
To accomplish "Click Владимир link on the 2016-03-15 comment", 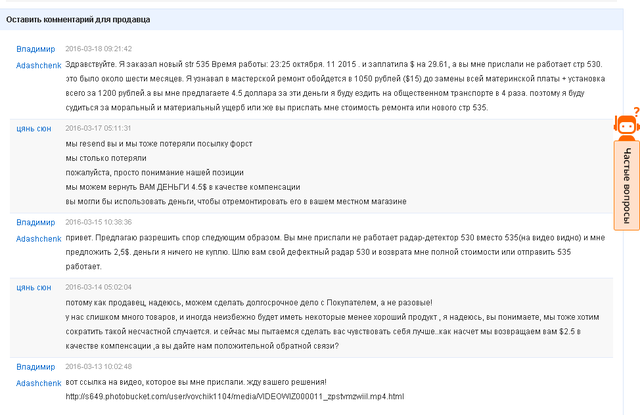I will 36,222.
